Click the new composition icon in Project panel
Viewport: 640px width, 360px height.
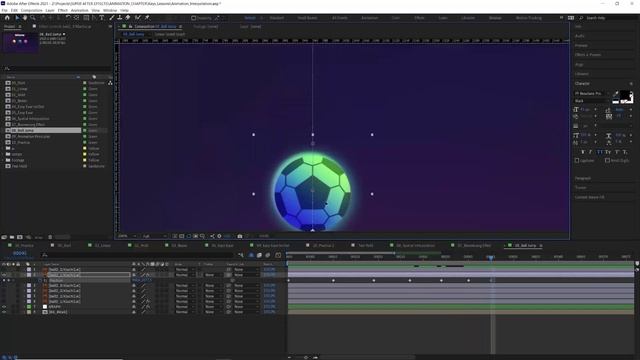tap(20, 237)
